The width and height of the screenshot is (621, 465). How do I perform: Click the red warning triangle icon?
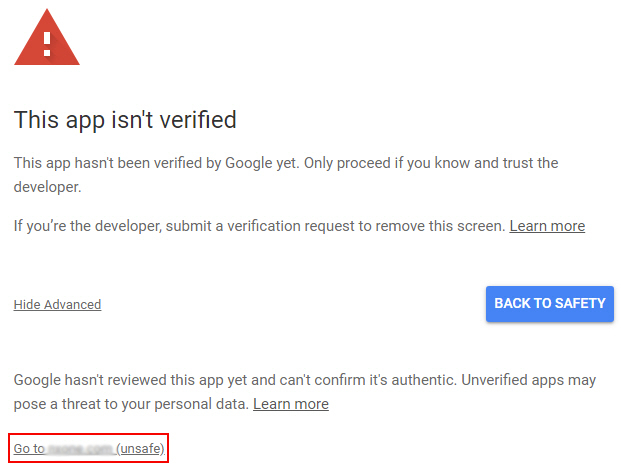tap(47, 38)
